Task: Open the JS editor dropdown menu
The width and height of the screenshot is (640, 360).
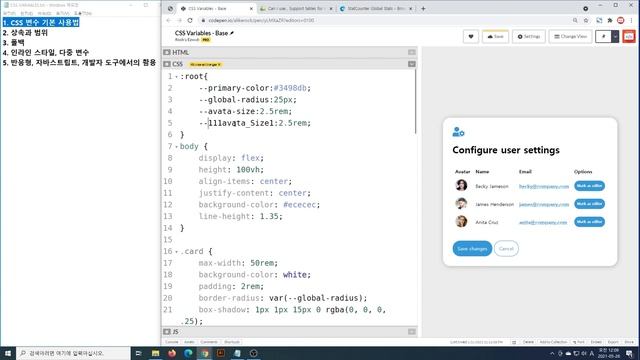Action: (411, 331)
